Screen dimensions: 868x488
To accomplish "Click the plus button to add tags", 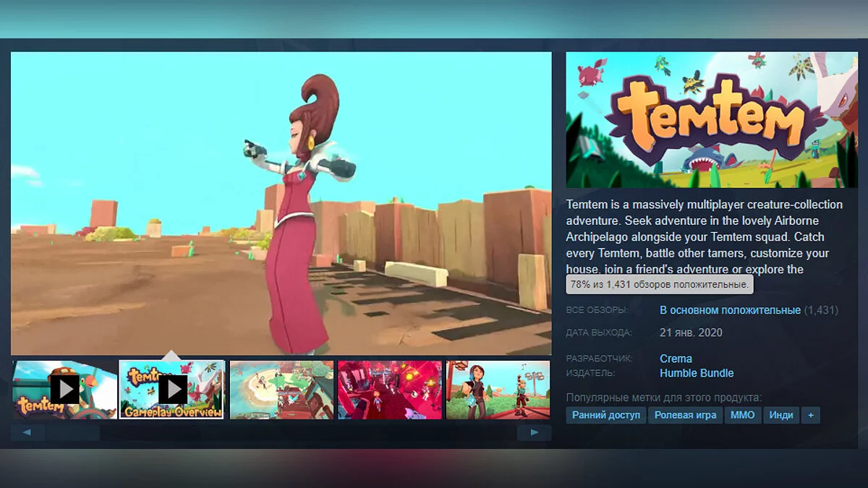I will click(811, 415).
